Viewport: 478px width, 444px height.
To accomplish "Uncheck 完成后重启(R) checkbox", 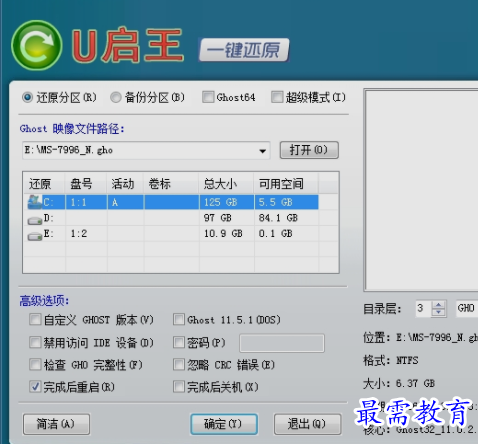I will [35, 387].
